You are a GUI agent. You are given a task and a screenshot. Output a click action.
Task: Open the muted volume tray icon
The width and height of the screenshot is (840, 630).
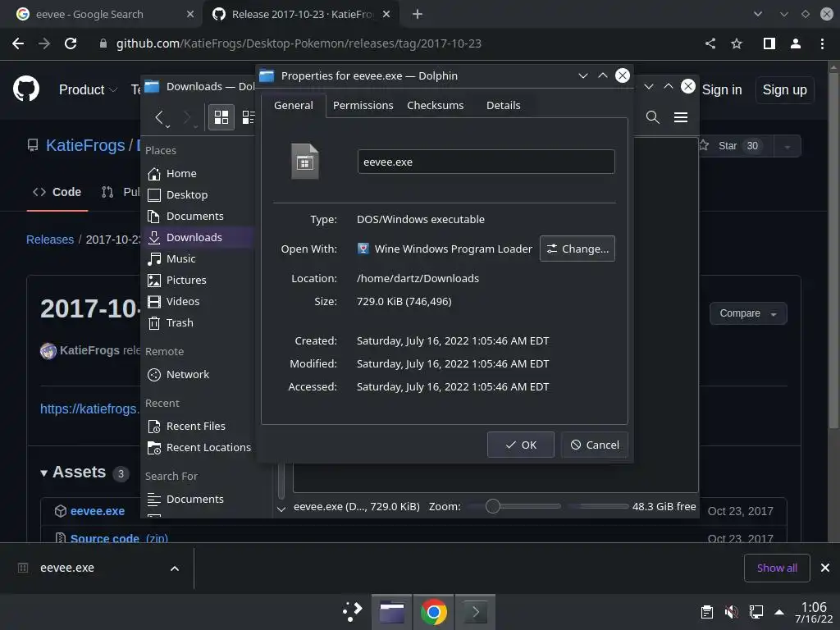click(x=731, y=611)
